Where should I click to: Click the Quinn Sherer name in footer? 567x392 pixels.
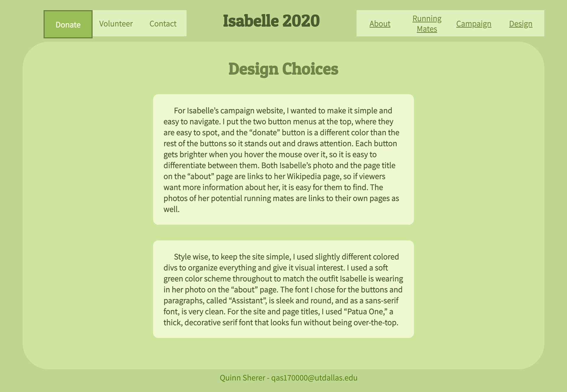[x=242, y=378]
